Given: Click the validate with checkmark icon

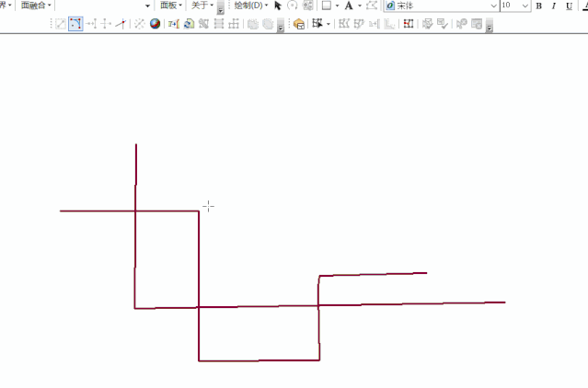Looking at the screenshot, I should pyautogui.click(x=443, y=24).
